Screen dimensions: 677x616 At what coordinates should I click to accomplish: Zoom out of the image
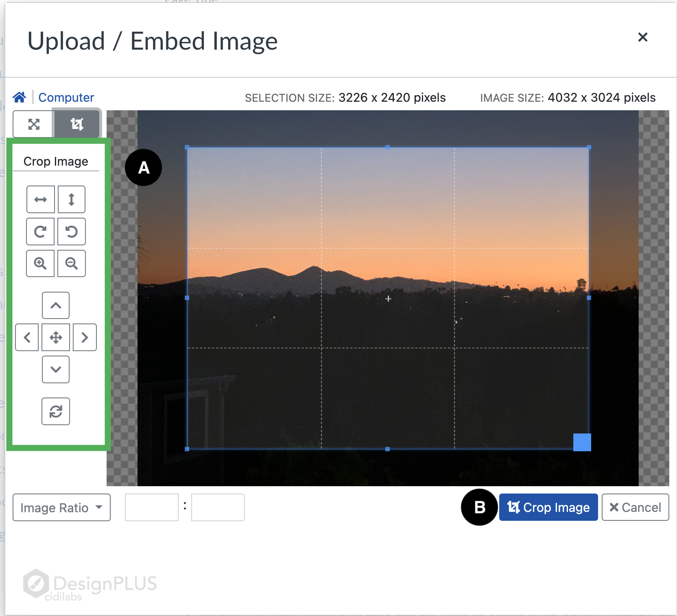[72, 263]
